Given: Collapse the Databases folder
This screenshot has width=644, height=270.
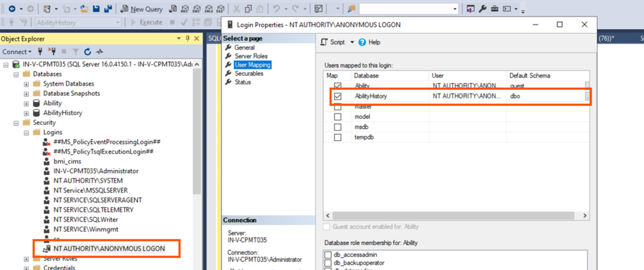Looking at the screenshot, I should (x=17, y=75).
